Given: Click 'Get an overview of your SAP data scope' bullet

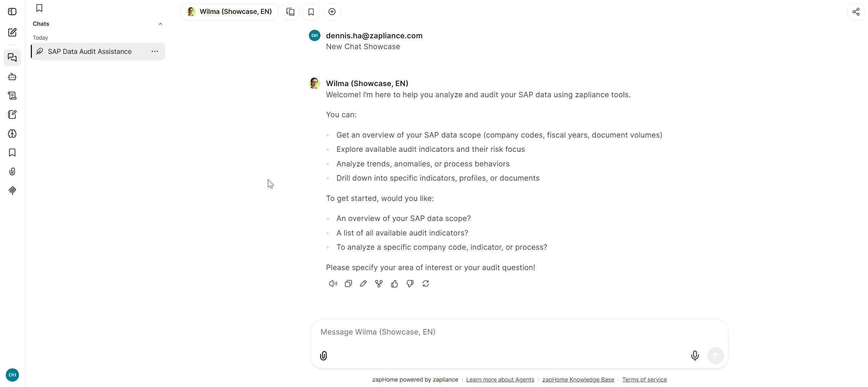Looking at the screenshot, I should click(x=499, y=135).
